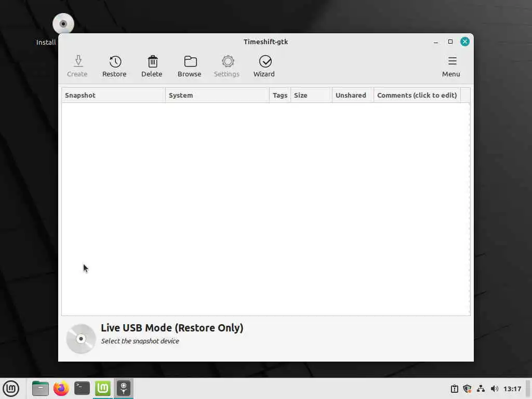This screenshot has height=399, width=532.
Task: Sort by the Snapshot column header
Action: (113, 96)
